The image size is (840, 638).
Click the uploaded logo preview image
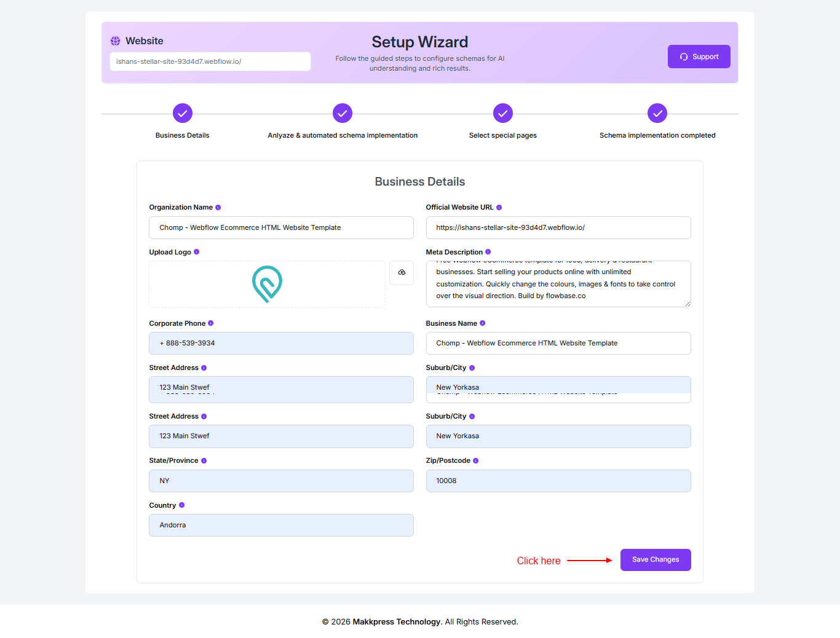point(267,284)
